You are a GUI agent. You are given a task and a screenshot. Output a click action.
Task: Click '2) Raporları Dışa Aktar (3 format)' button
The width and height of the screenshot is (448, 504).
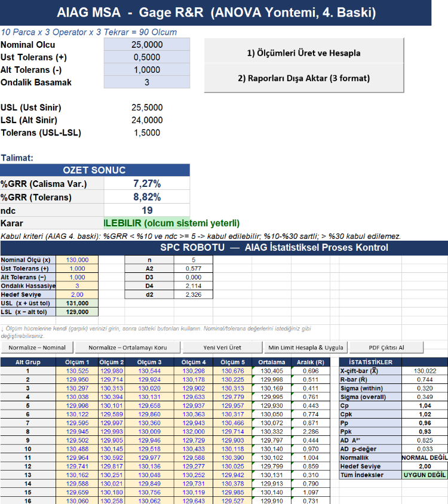pos(303,78)
